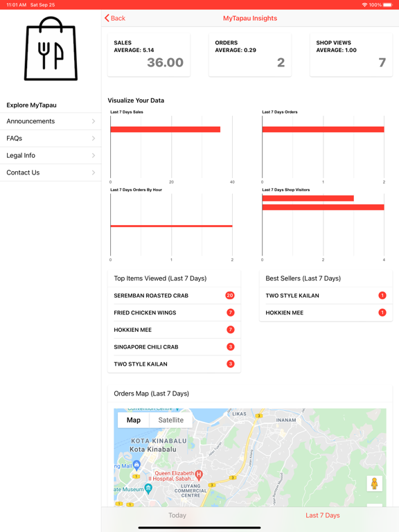
Task: Switch map to Satellite view
Action: [171, 420]
